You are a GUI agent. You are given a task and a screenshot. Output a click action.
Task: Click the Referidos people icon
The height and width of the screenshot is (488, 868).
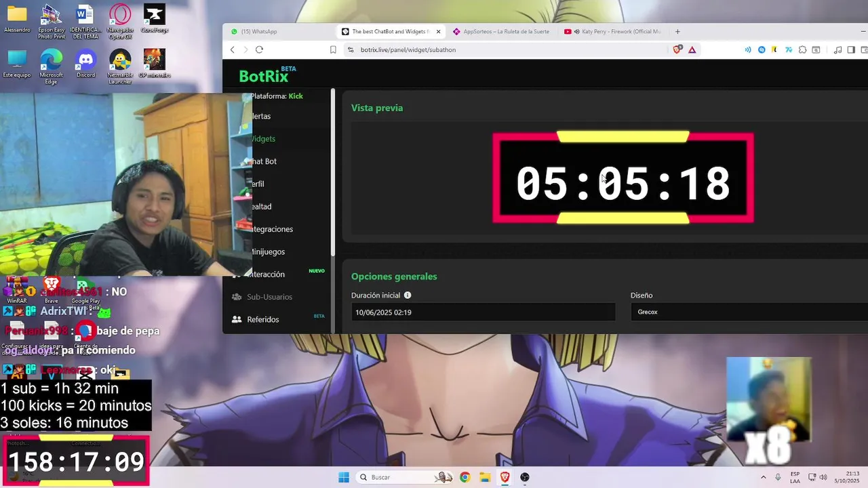pos(236,319)
